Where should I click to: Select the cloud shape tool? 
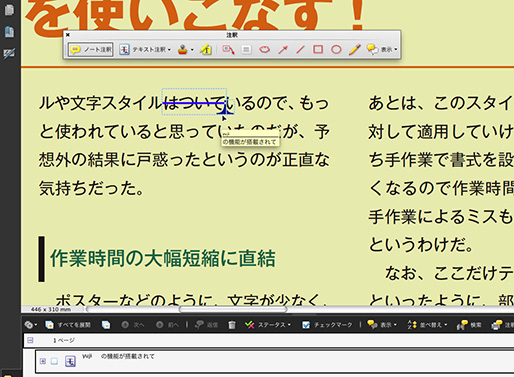(264, 50)
